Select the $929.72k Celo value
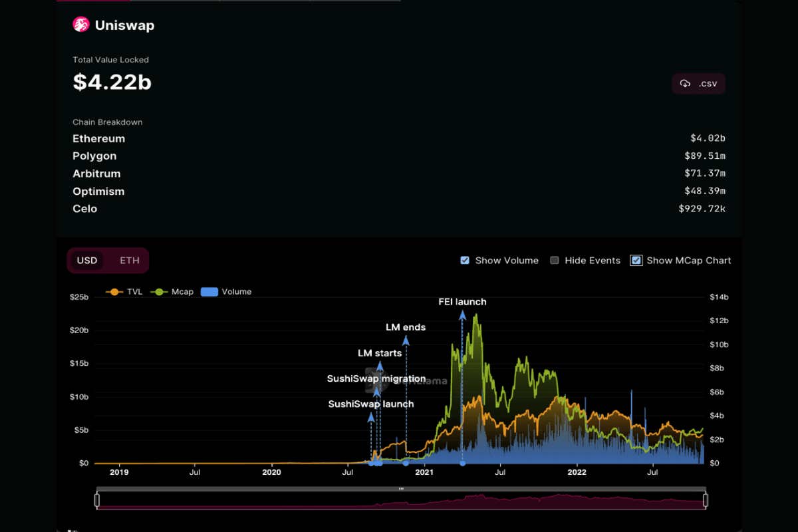The height and width of the screenshot is (532, 798). (x=702, y=209)
